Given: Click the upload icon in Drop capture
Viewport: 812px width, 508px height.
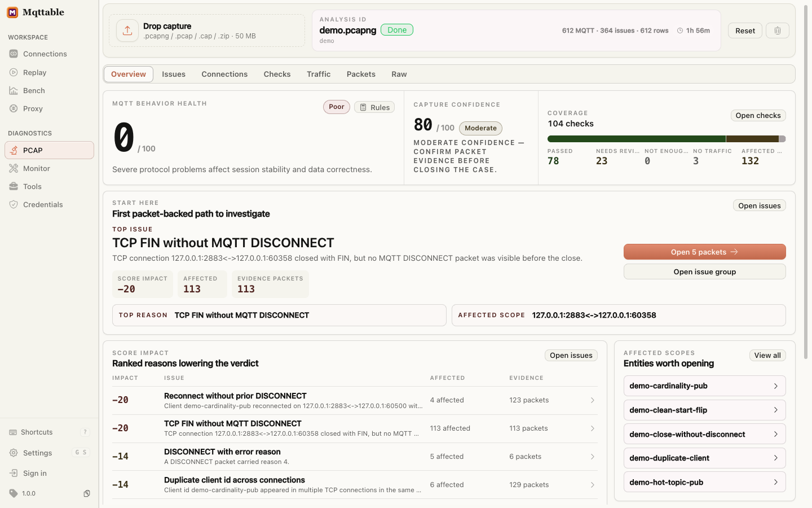Looking at the screenshot, I should (127, 30).
